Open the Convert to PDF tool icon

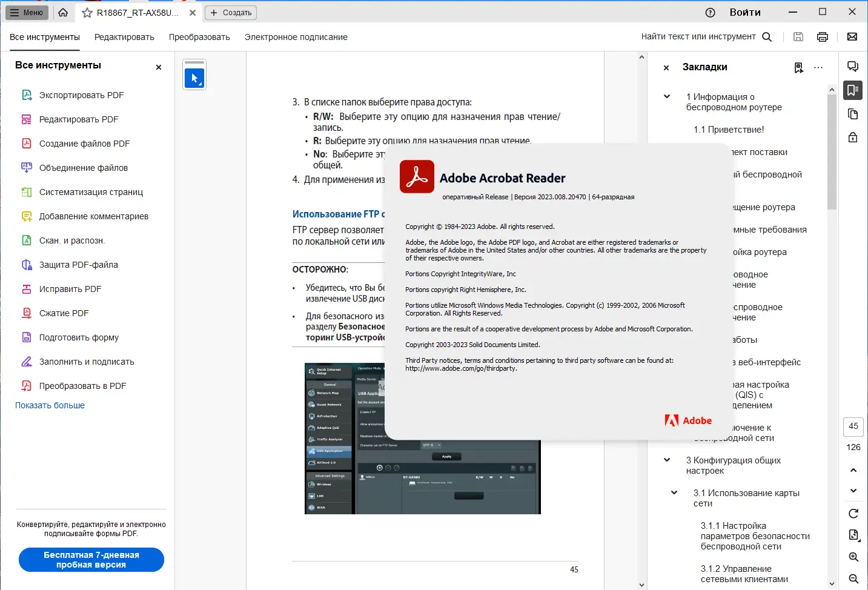tap(27, 386)
